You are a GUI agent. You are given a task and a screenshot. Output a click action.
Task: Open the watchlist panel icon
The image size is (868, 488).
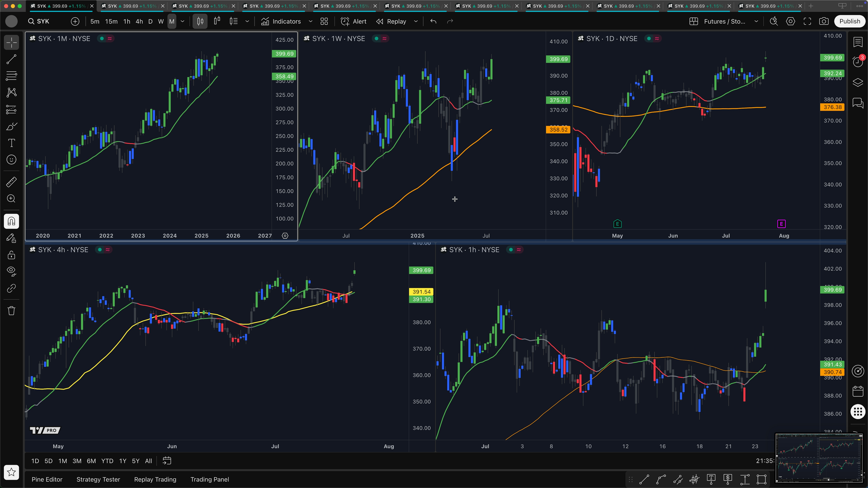pyautogui.click(x=858, y=42)
